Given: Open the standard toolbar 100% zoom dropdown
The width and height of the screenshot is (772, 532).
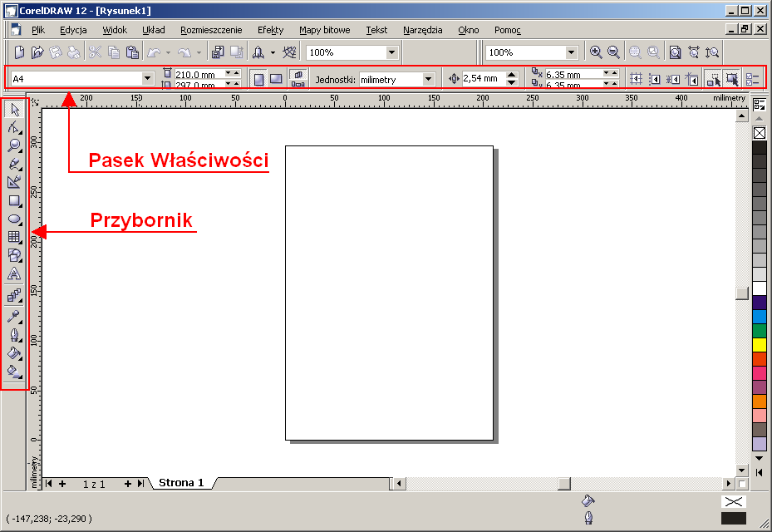Looking at the screenshot, I should click(x=392, y=52).
